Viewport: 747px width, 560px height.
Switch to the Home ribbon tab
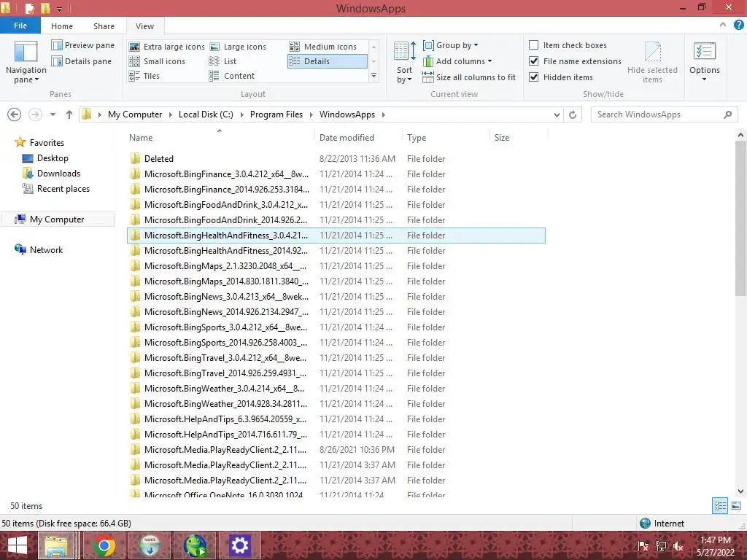[x=62, y=26]
